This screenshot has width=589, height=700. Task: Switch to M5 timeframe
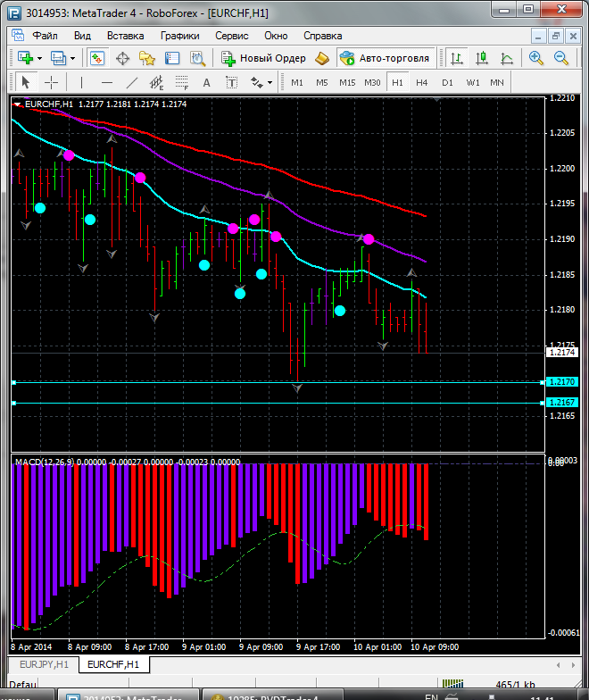(322, 82)
